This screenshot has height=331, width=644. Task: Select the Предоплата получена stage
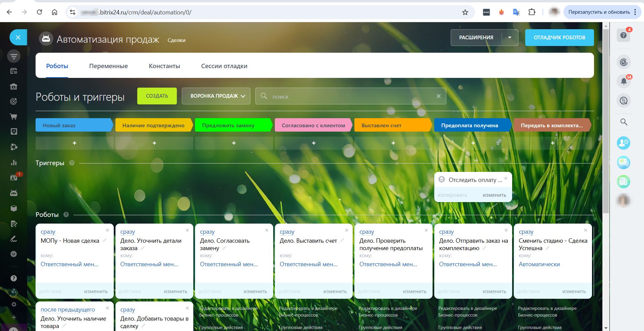pos(473,125)
